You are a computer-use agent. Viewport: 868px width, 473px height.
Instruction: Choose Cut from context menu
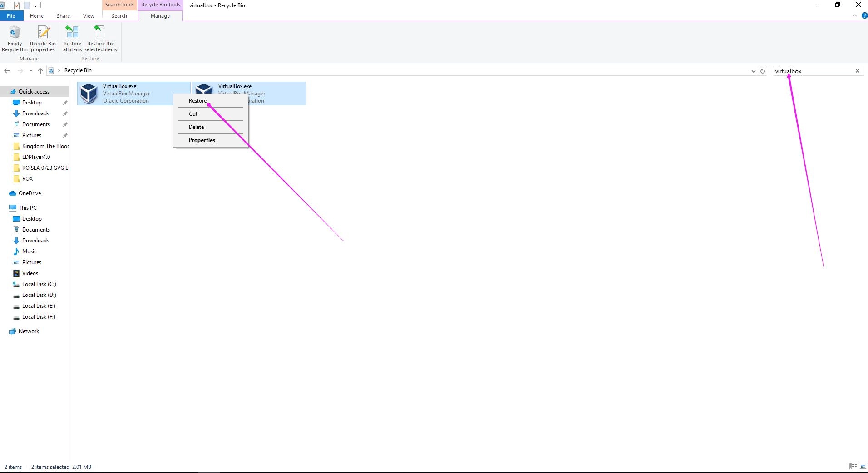(x=211, y=114)
